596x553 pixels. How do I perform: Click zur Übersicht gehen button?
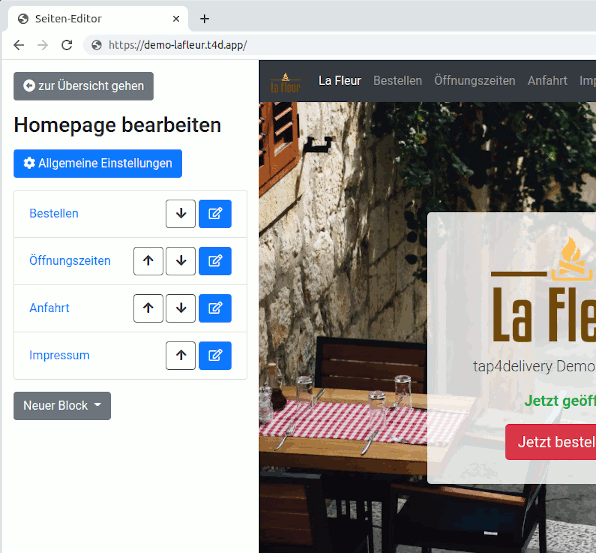(84, 86)
